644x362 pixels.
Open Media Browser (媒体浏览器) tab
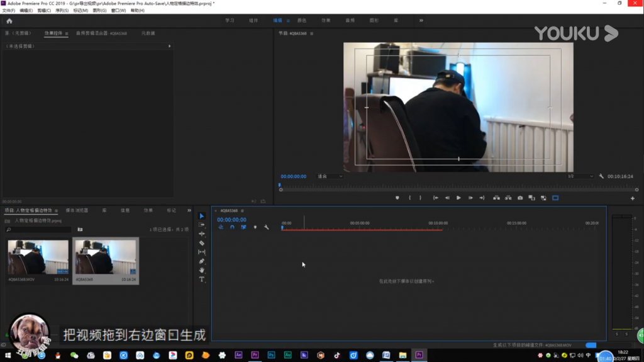tap(77, 210)
